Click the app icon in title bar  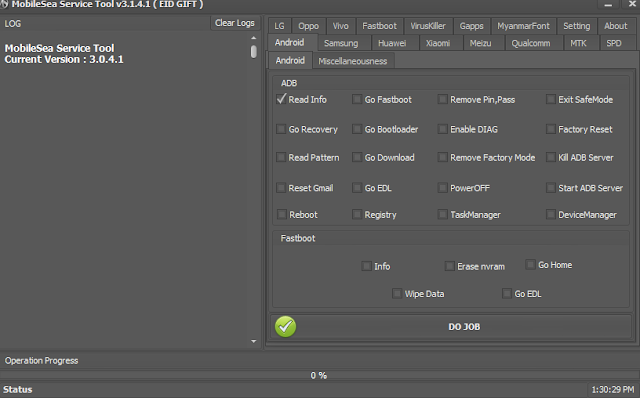[x=4, y=4]
